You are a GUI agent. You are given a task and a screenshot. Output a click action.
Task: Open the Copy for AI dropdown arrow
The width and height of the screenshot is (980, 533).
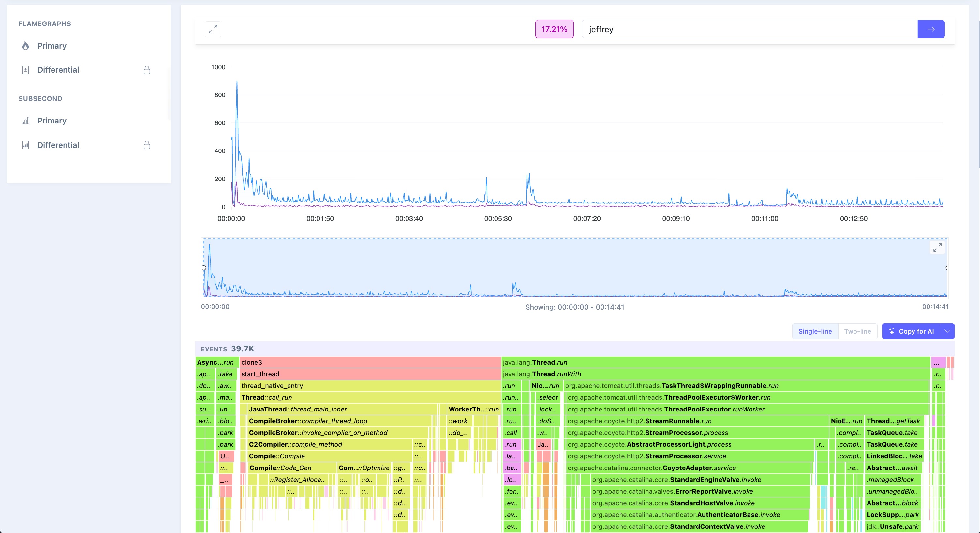[x=947, y=331]
